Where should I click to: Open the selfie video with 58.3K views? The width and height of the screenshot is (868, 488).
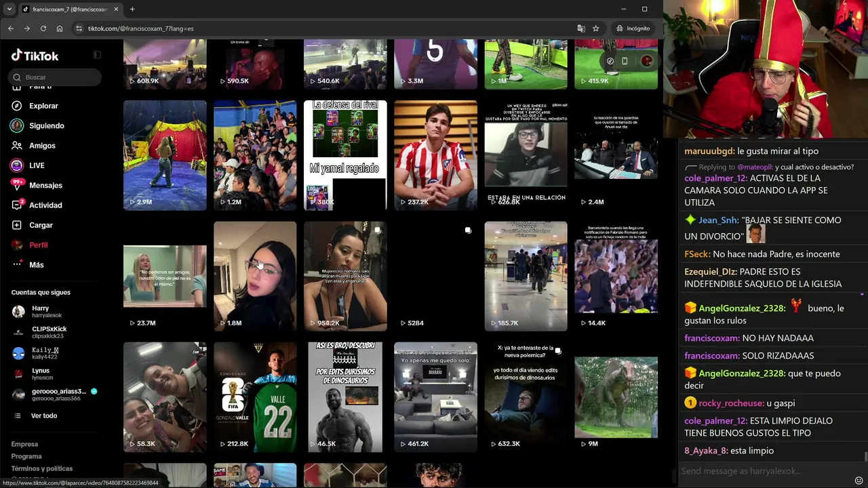[165, 397]
